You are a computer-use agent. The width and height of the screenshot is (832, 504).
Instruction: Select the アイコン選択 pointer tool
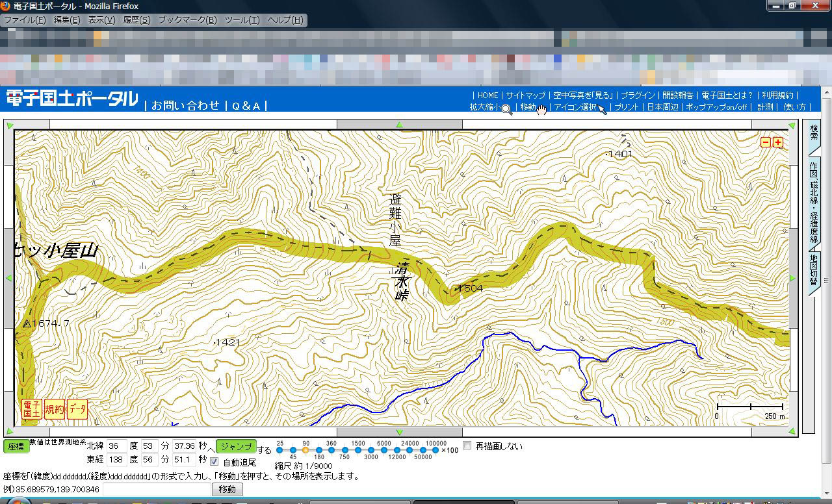580,108
